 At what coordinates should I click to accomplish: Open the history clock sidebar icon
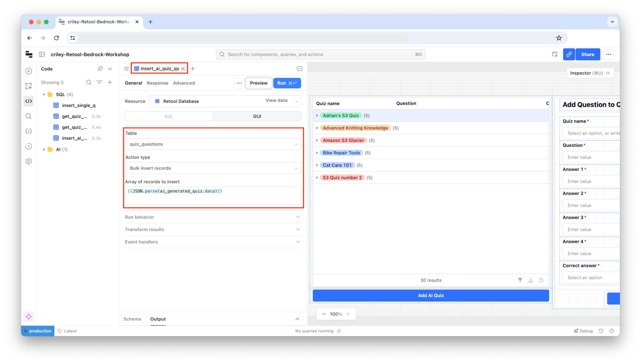click(x=29, y=146)
